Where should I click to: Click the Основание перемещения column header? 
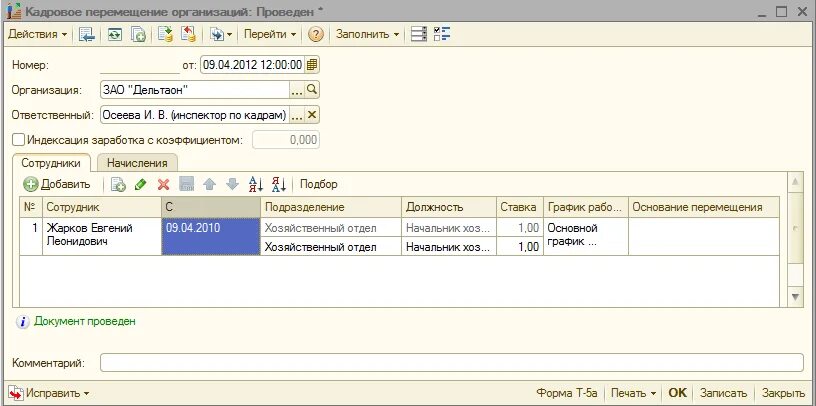[x=704, y=207]
